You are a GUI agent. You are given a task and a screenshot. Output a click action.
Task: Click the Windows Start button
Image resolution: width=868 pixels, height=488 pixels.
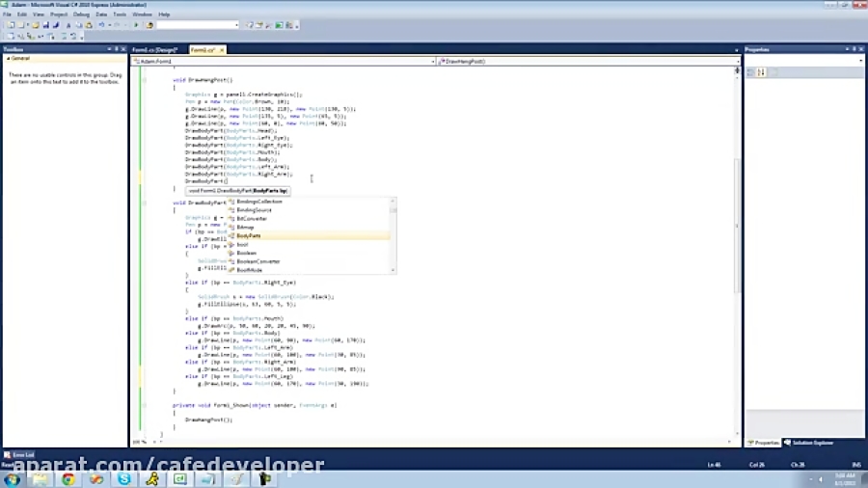tap(13, 479)
